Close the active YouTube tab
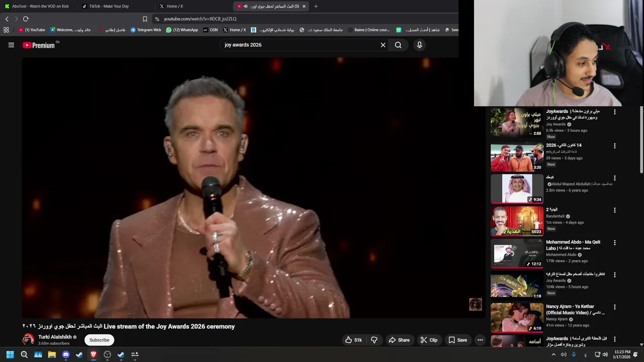This screenshot has height=362, width=644. tap(304, 6)
